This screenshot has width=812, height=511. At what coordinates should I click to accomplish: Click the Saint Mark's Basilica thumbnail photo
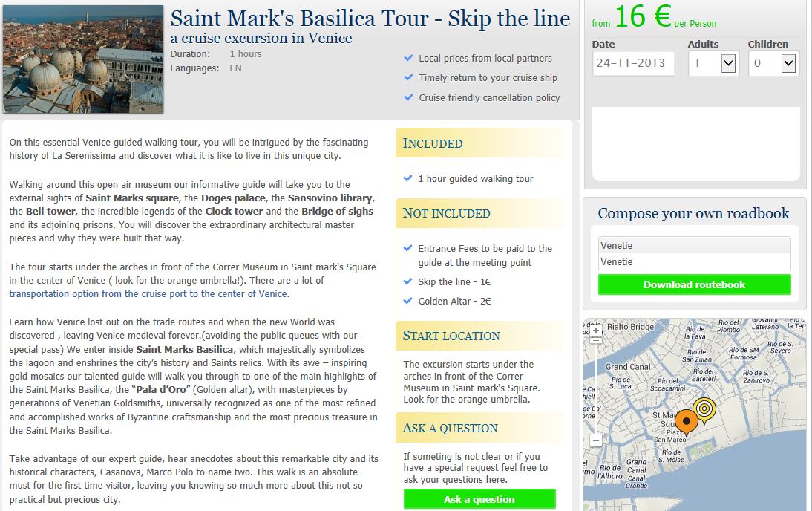(x=83, y=59)
